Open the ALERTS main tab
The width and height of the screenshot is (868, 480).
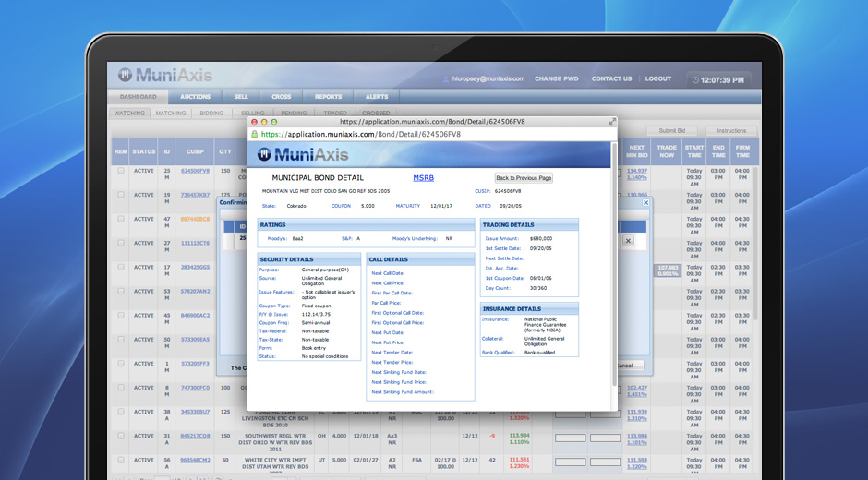377,97
